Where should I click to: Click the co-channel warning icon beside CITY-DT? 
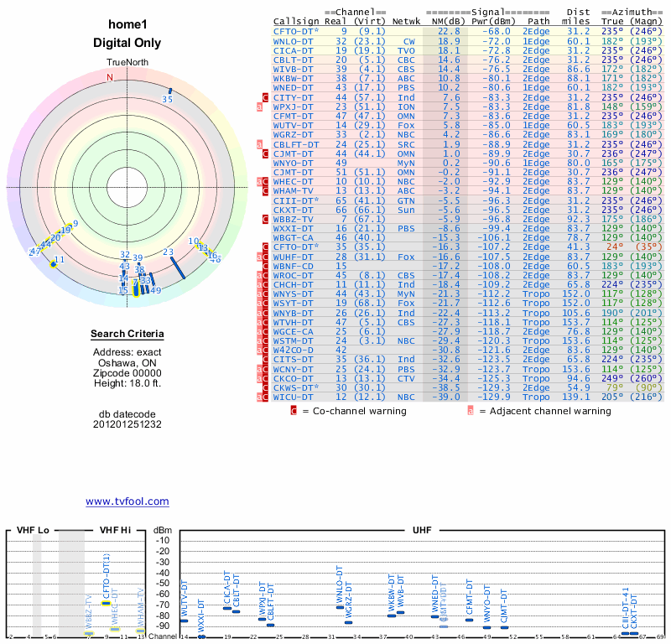point(266,98)
